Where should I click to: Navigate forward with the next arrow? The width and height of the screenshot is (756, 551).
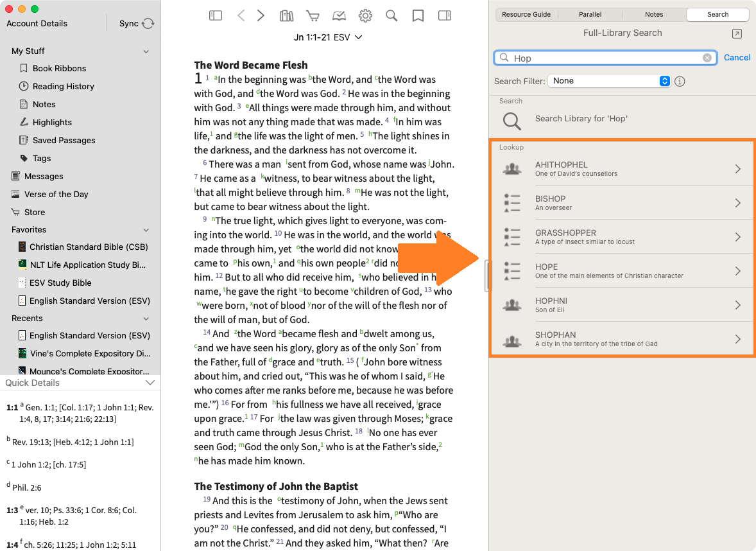[261, 15]
